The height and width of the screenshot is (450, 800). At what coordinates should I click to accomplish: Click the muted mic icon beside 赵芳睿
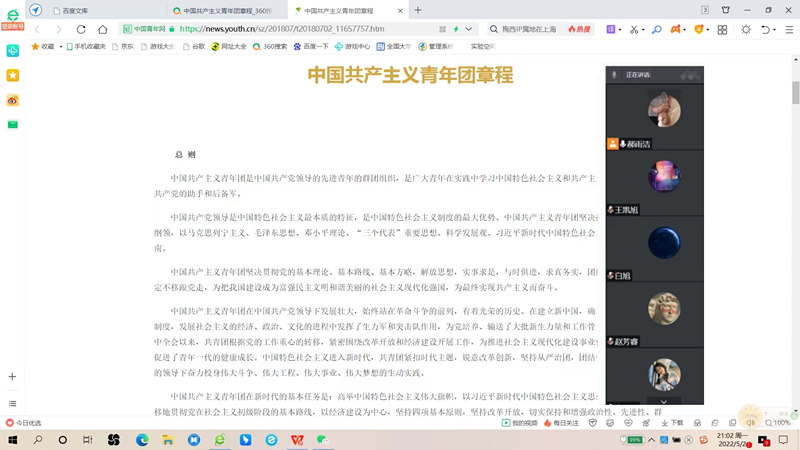pyautogui.click(x=611, y=341)
